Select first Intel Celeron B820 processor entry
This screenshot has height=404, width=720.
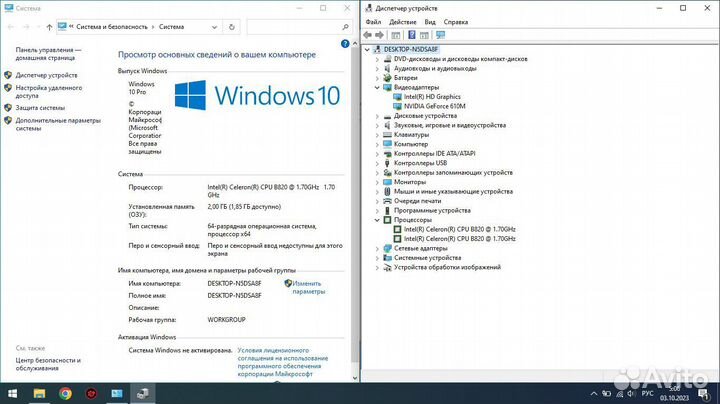tap(460, 229)
